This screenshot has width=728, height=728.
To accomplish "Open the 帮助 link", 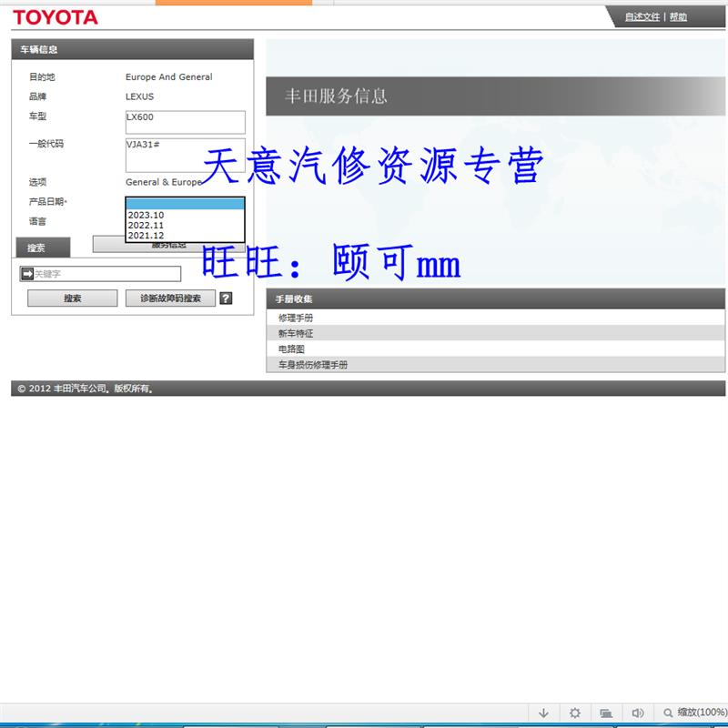I will click(678, 16).
